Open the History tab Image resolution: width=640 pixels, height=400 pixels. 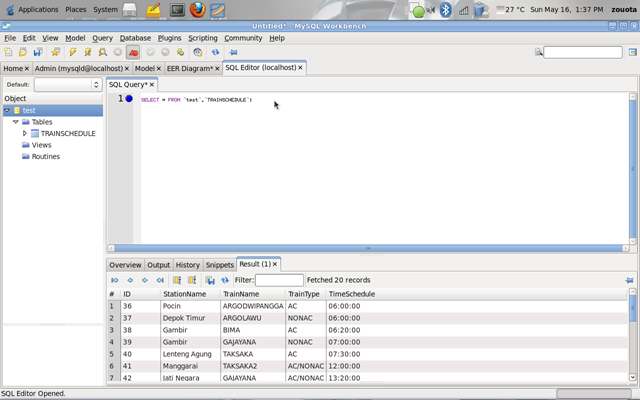point(188,265)
